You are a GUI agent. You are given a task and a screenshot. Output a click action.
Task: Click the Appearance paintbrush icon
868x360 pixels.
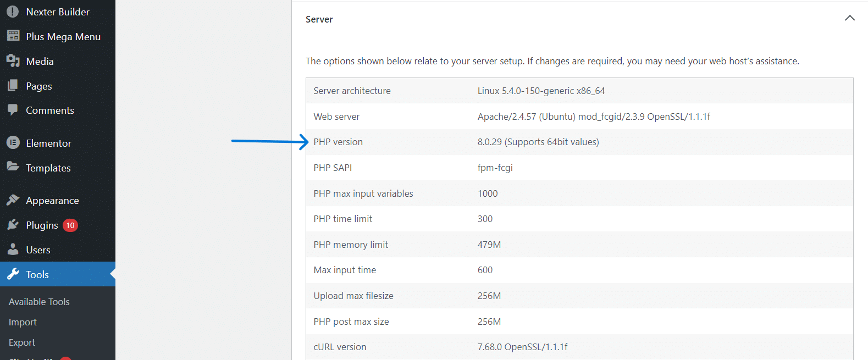point(13,200)
